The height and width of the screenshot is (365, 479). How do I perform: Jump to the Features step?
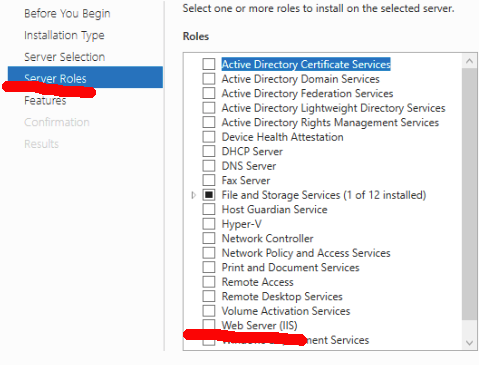tap(45, 101)
